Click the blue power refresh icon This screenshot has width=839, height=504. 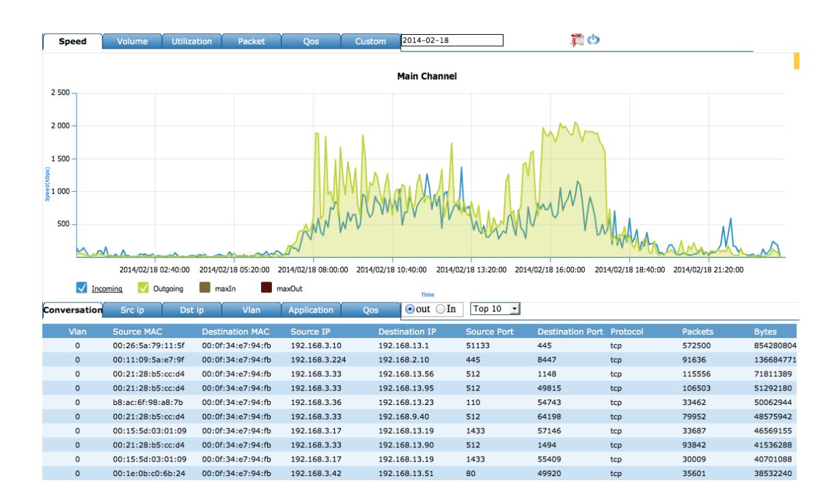592,40
